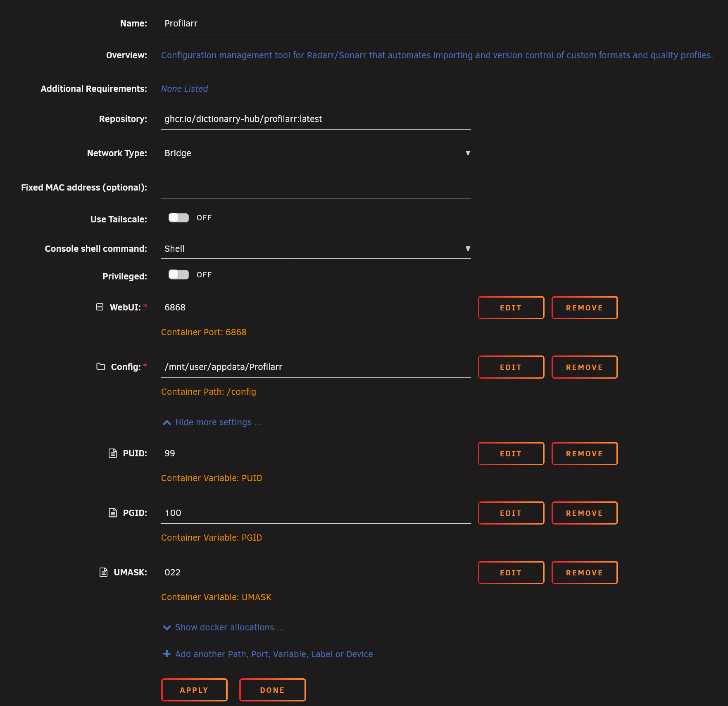Screen dimensions: 728x706
Task: Focus the Name input field
Action: pos(316,24)
